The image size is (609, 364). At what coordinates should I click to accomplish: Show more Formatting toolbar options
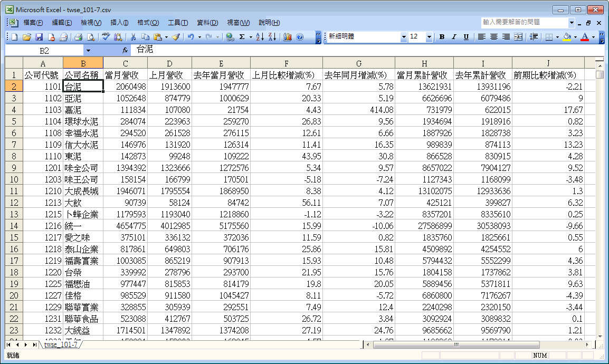coord(602,37)
